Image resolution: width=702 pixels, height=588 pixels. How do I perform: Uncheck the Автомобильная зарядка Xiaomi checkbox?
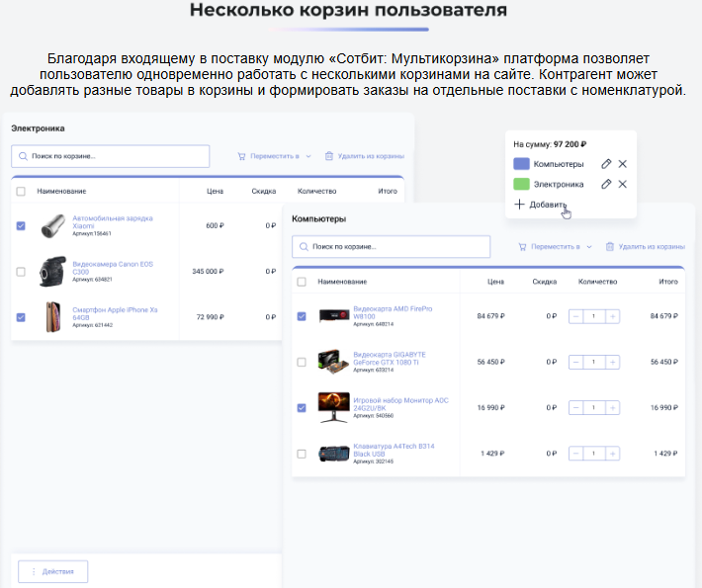(21, 226)
